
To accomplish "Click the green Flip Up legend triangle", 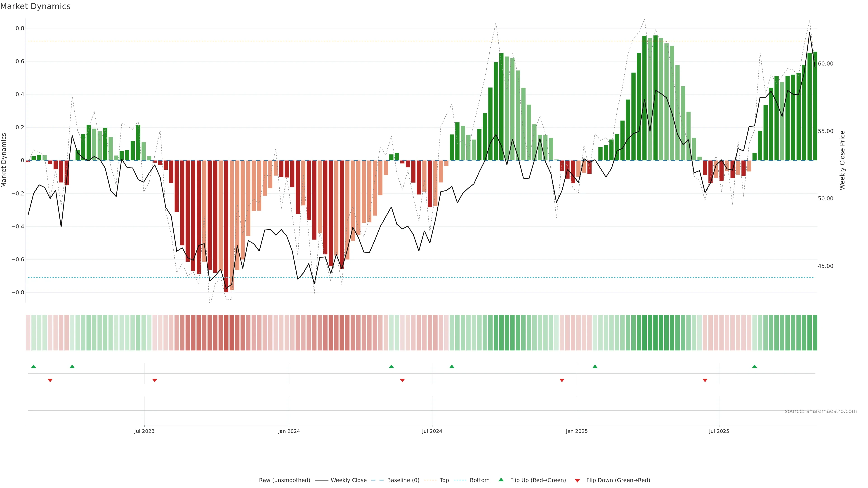I will 501,480.
